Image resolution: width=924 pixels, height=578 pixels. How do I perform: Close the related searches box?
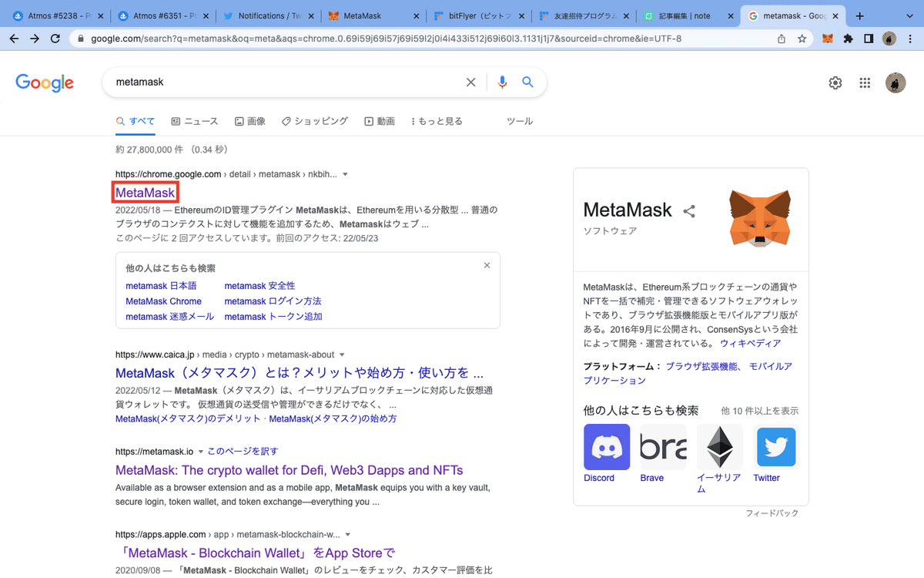[x=487, y=265]
